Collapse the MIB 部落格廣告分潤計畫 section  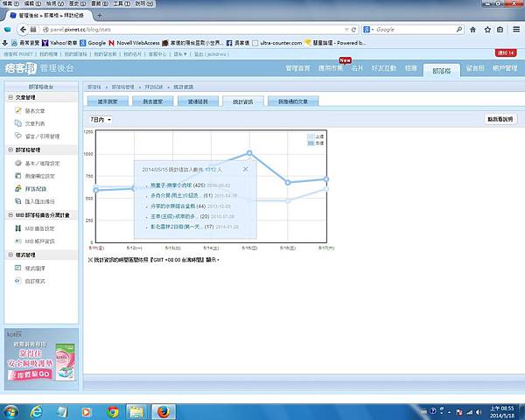point(10,215)
